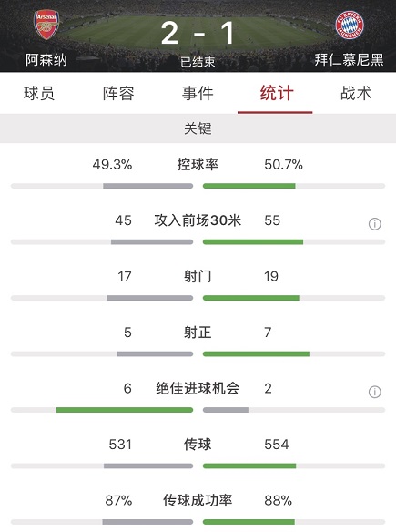Tap the 射门 statistic label
The image size is (396, 532).
click(x=198, y=276)
